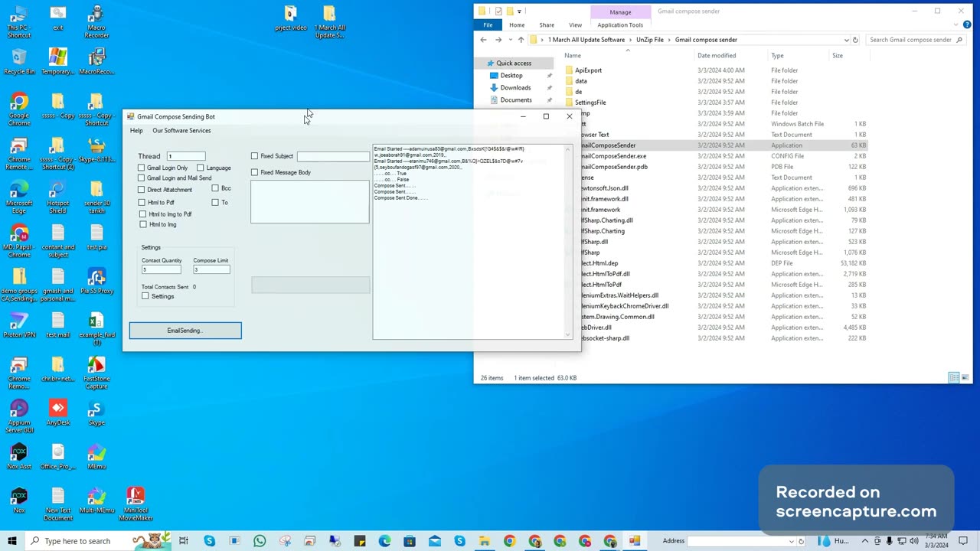Check the Settings checkbox in the bot
Viewport: 980px width, 551px height.
pos(145,296)
